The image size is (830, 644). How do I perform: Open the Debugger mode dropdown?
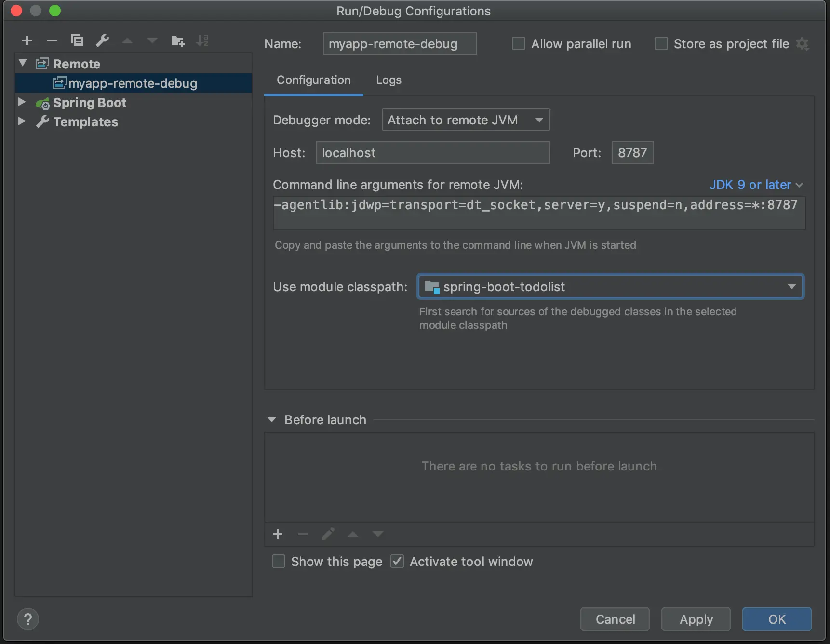pyautogui.click(x=466, y=120)
